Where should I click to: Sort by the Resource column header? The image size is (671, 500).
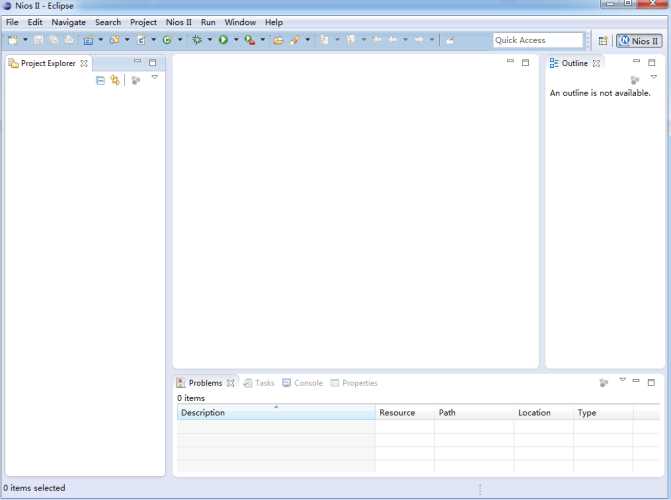(405, 413)
